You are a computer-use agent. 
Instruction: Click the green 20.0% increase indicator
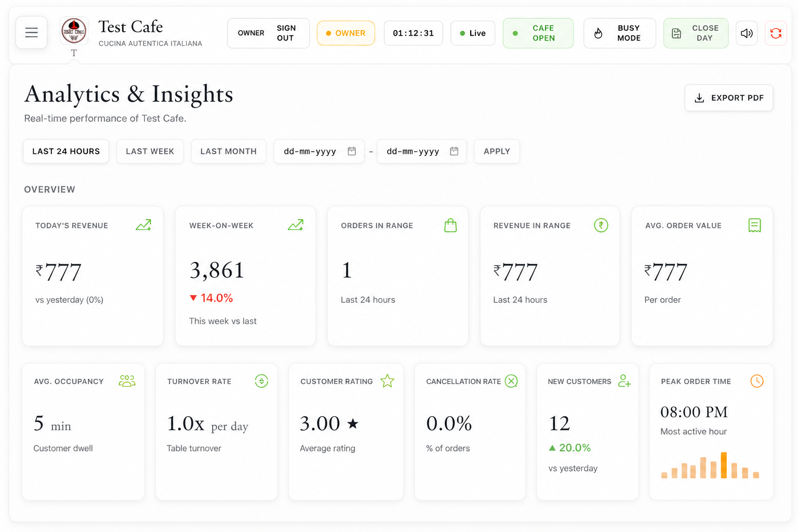coord(570,448)
